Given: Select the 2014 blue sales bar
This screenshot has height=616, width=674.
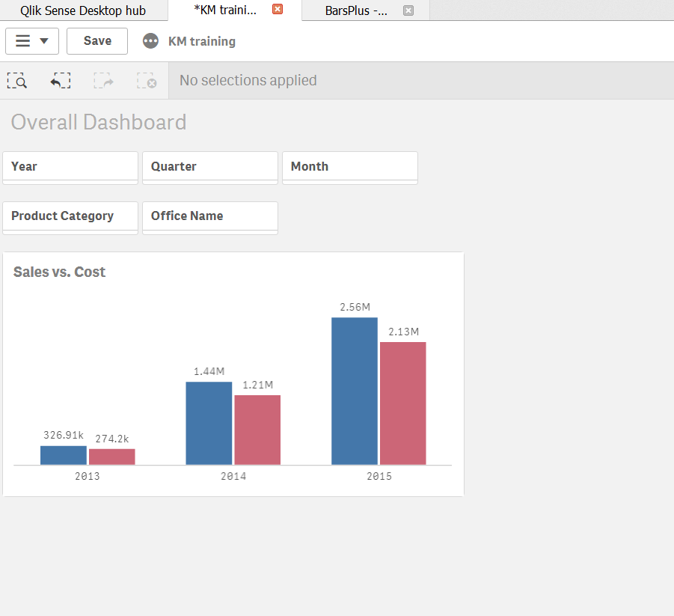Looking at the screenshot, I should (209, 424).
